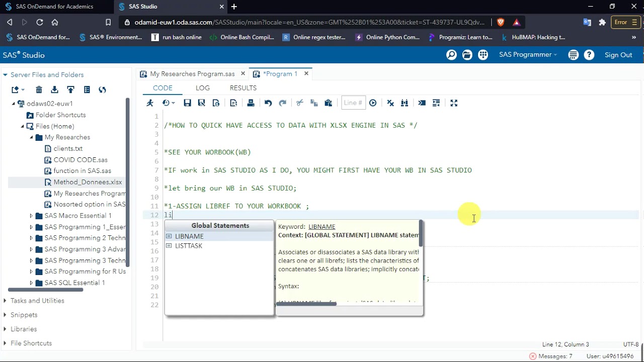
Task: Sign Out of SAS Studio
Action: [618, 55]
